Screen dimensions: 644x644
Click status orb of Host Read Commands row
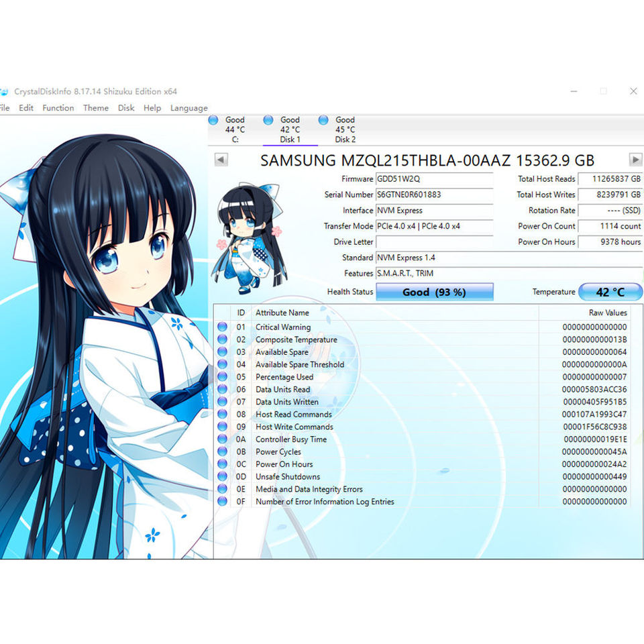pos(222,414)
